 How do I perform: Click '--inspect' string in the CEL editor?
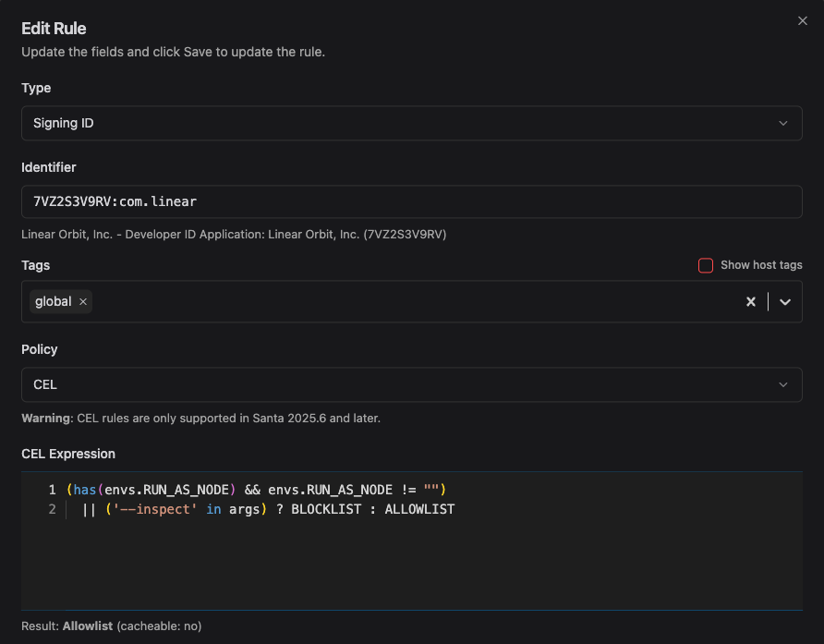148,509
